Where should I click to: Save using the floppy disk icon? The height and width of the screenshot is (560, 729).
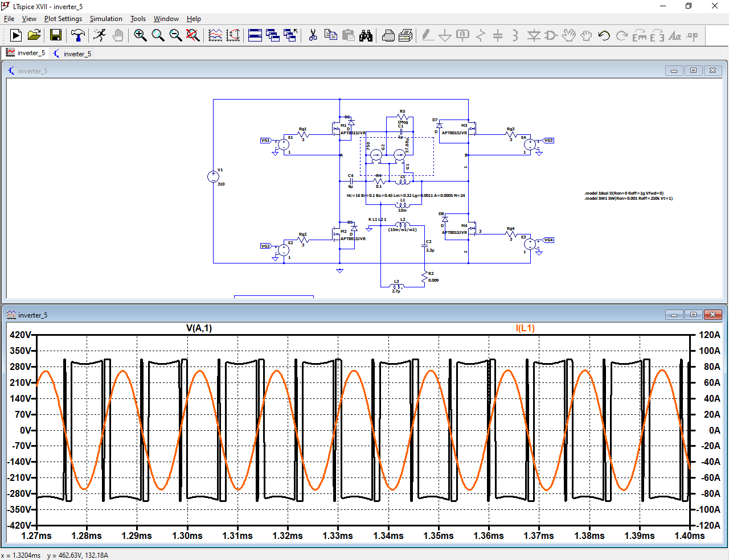[x=56, y=35]
